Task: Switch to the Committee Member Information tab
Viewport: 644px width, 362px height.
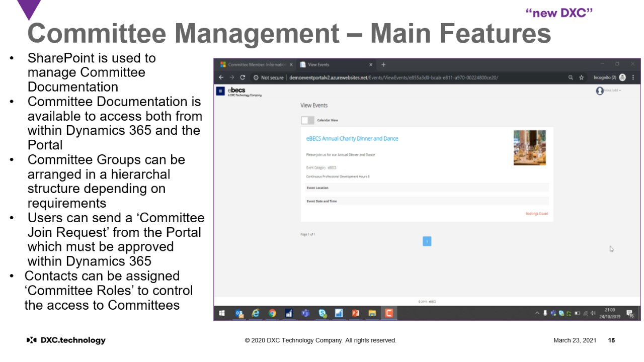Action: [x=257, y=65]
